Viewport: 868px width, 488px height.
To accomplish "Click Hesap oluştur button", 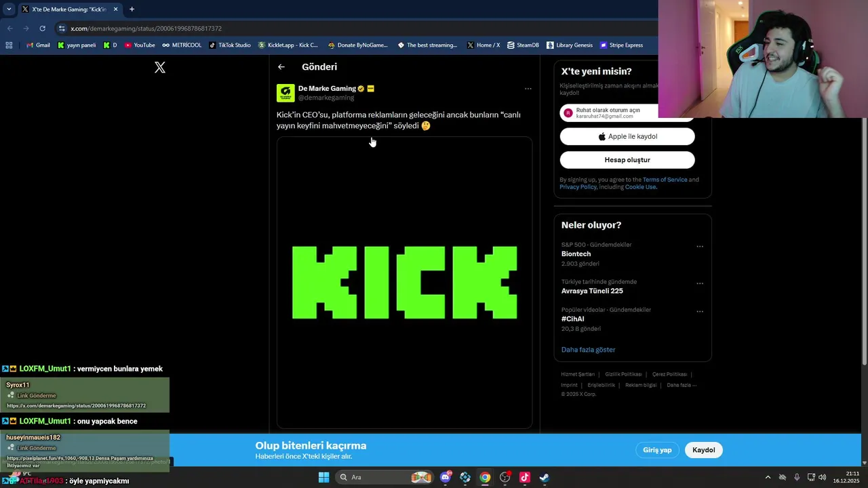I will 627,160.
